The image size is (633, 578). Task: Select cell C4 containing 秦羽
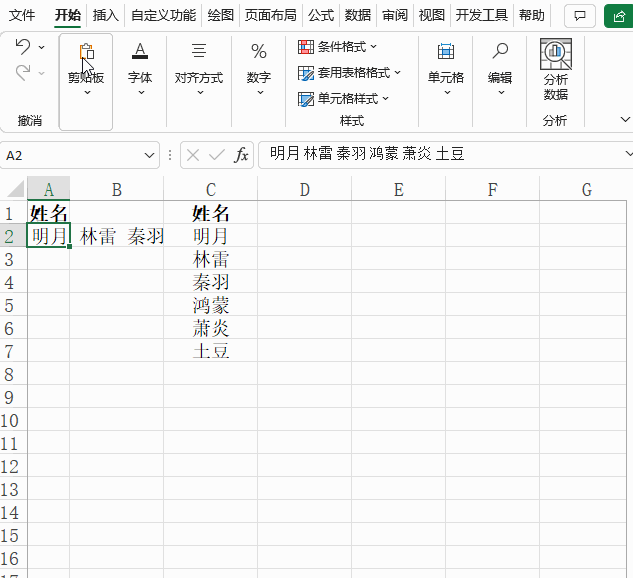coord(211,282)
